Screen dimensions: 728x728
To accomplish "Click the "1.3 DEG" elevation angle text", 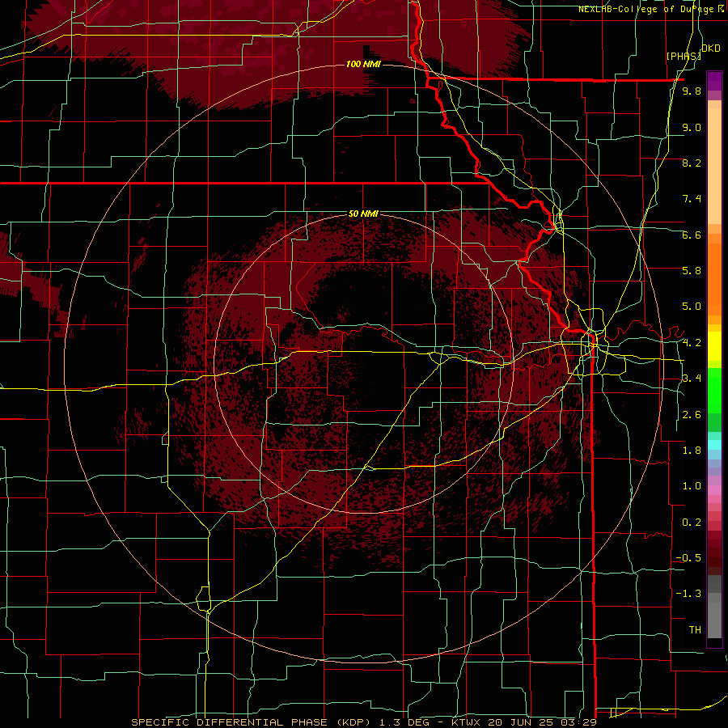I will pos(403,722).
